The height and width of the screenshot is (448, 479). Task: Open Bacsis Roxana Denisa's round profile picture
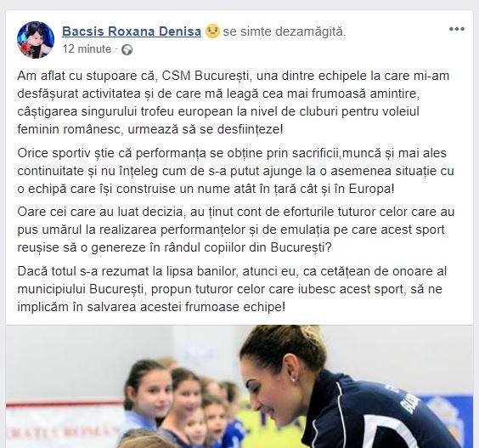point(36,40)
